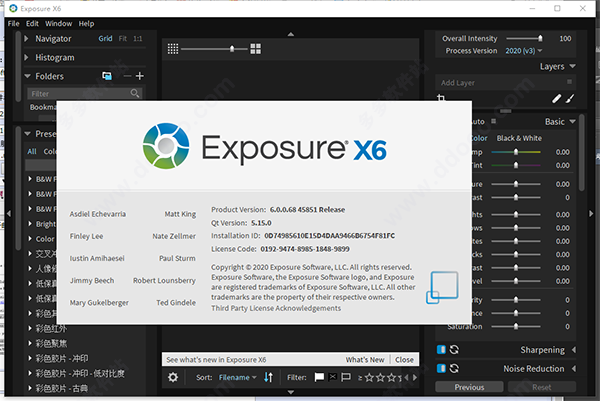The image size is (600, 401).
Task: Set filter to one star rating
Action: point(369,378)
